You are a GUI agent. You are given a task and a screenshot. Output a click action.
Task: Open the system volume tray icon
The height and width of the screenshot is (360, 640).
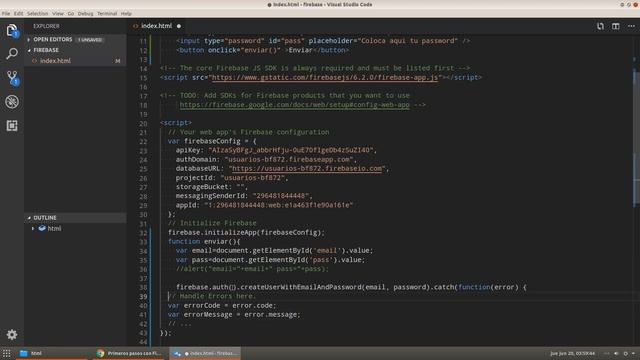(x=616, y=353)
